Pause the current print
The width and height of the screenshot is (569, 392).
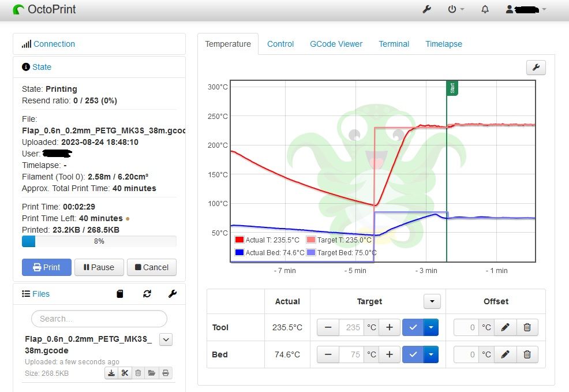click(99, 267)
